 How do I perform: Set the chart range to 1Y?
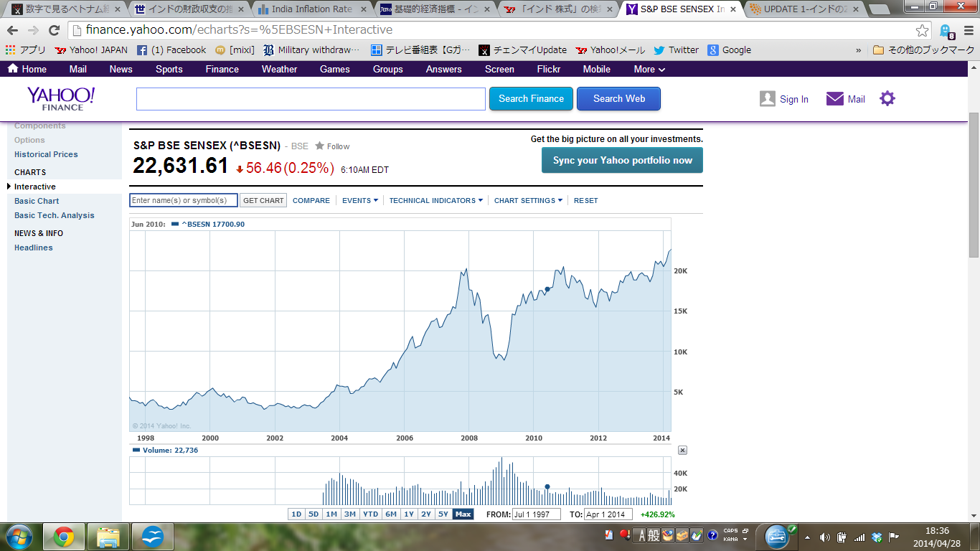(409, 514)
